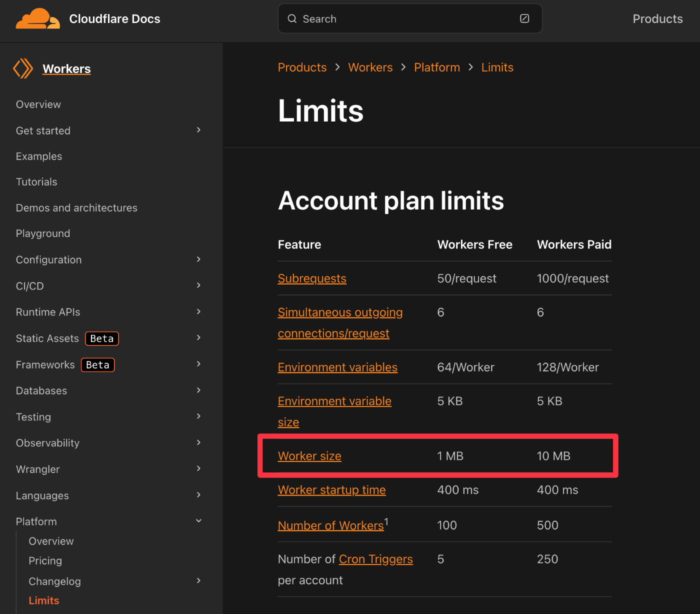Click the Workers Paid column header
The width and height of the screenshot is (700, 614).
574,244
